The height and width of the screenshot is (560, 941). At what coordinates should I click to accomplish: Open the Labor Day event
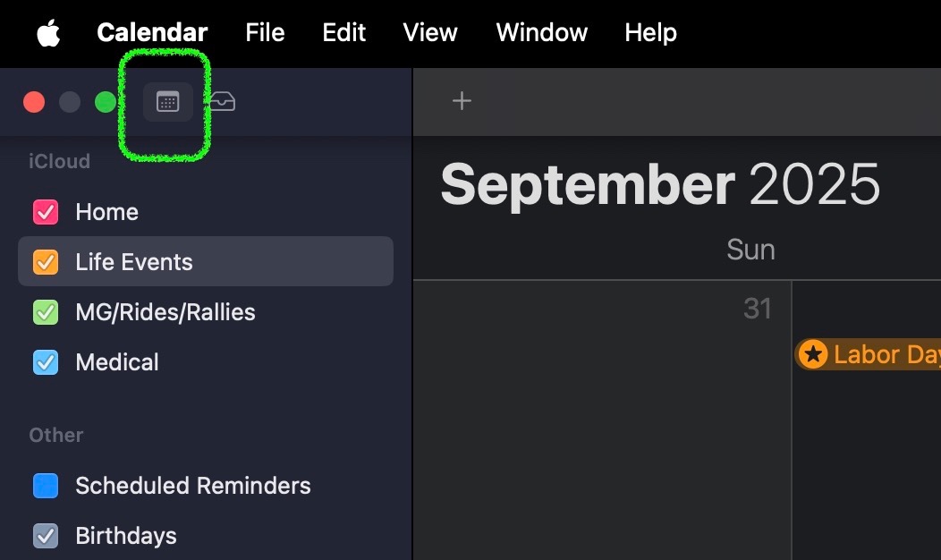(881, 355)
